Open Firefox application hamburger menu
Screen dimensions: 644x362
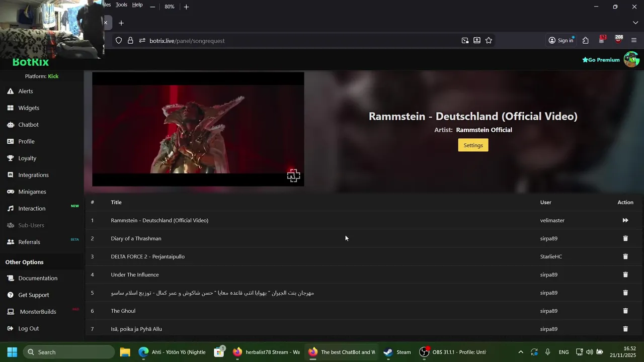[634, 41]
